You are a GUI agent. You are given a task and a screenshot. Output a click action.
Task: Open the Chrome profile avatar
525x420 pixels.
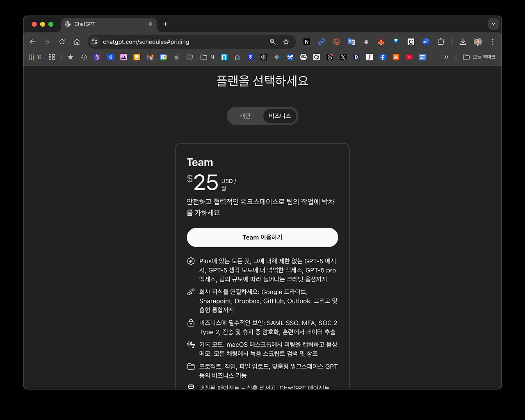pos(478,42)
